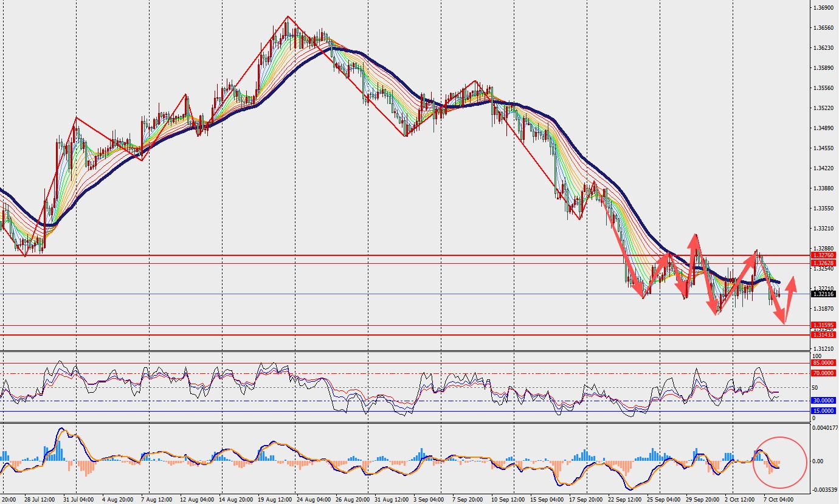Click the 1.33210 price axis label

tap(823, 229)
